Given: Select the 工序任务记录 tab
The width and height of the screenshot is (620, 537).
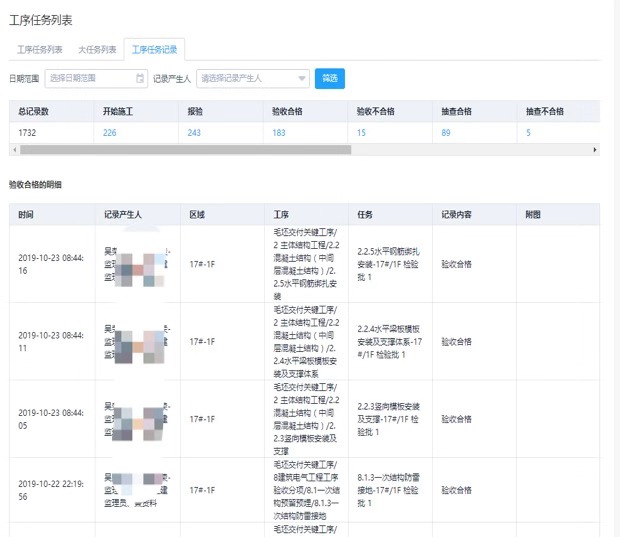Looking at the screenshot, I should [x=154, y=49].
